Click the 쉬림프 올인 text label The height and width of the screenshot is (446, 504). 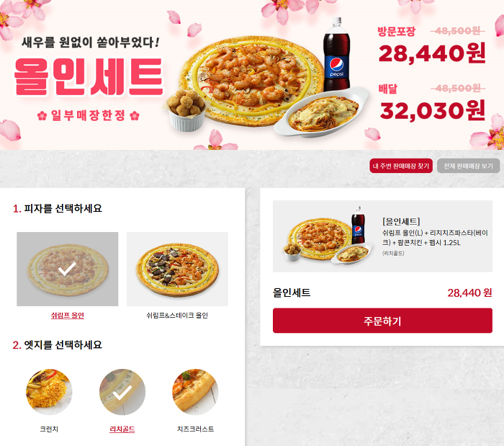click(x=68, y=316)
